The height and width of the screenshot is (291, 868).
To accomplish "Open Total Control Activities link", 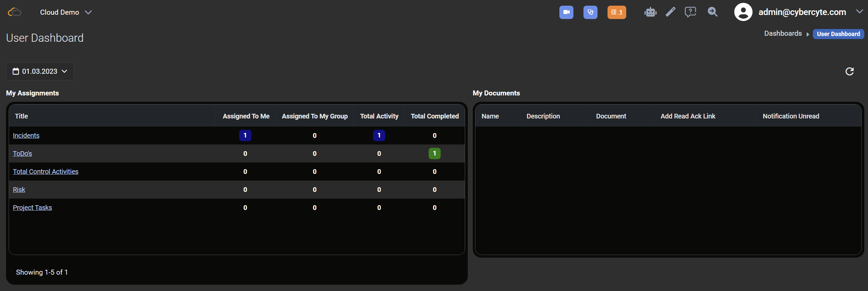I will tap(45, 172).
